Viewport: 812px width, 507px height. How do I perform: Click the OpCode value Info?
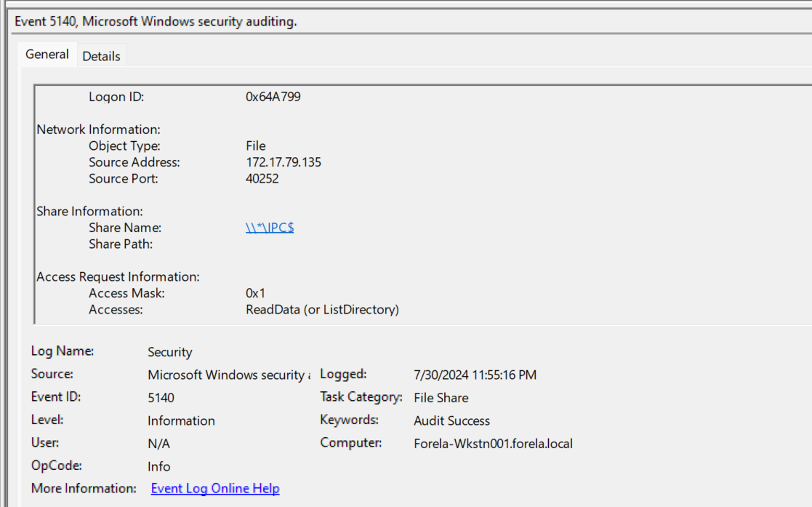pyautogui.click(x=158, y=466)
